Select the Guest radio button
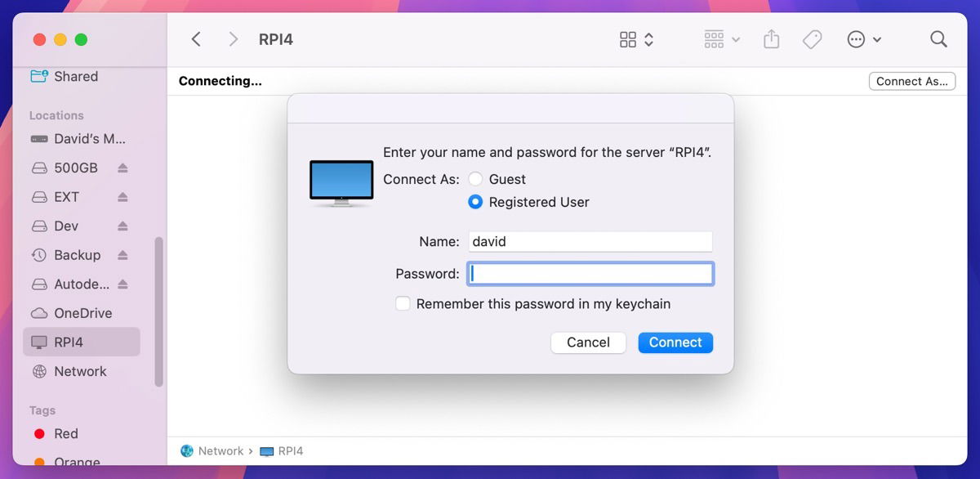 click(475, 179)
